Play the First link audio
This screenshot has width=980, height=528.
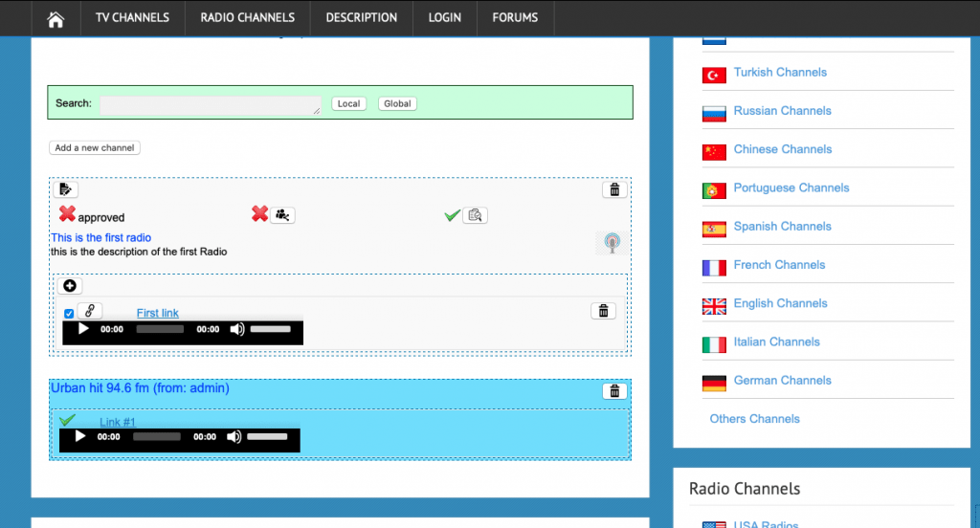[x=83, y=329]
